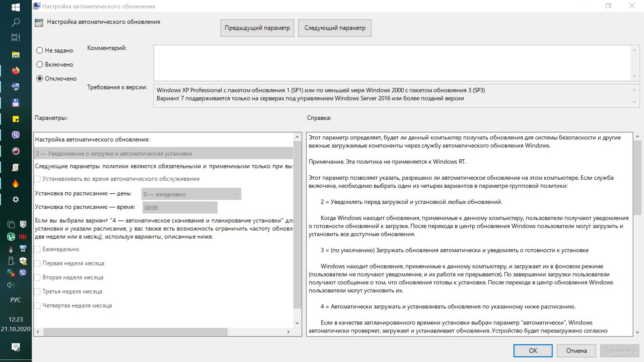Screen dimensions: 644x362
Task: Open the '2 — Уведомление о загрузке' dropdown
Action: (164, 154)
